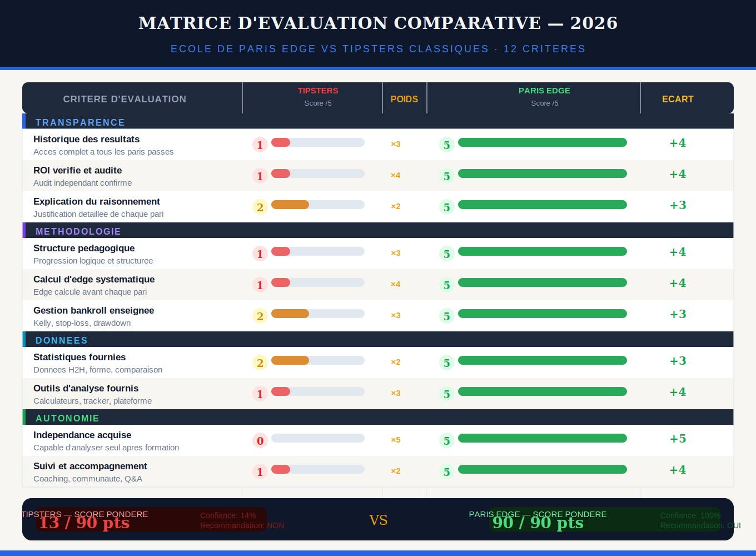The height and width of the screenshot is (556, 756).
Task: Click the 'Independance acquise' criterion title
Action: coord(82,435)
